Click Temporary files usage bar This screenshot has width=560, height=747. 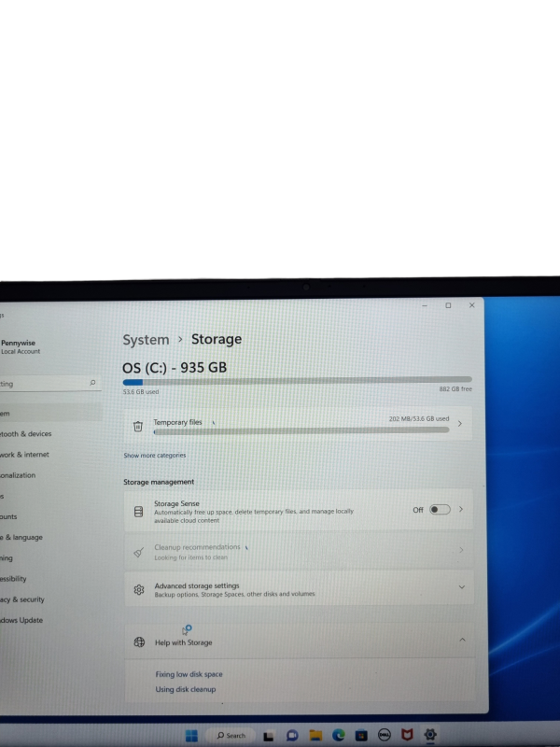[301, 431]
